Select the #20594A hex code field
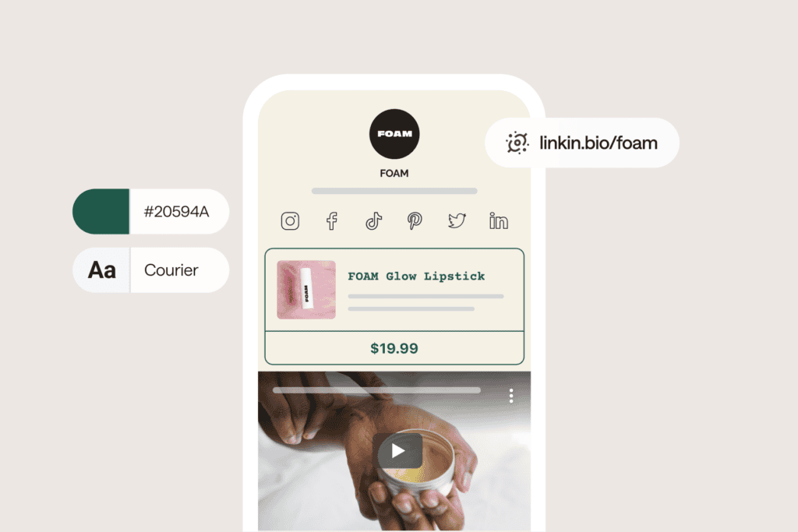This screenshot has height=532, width=798. tap(177, 212)
